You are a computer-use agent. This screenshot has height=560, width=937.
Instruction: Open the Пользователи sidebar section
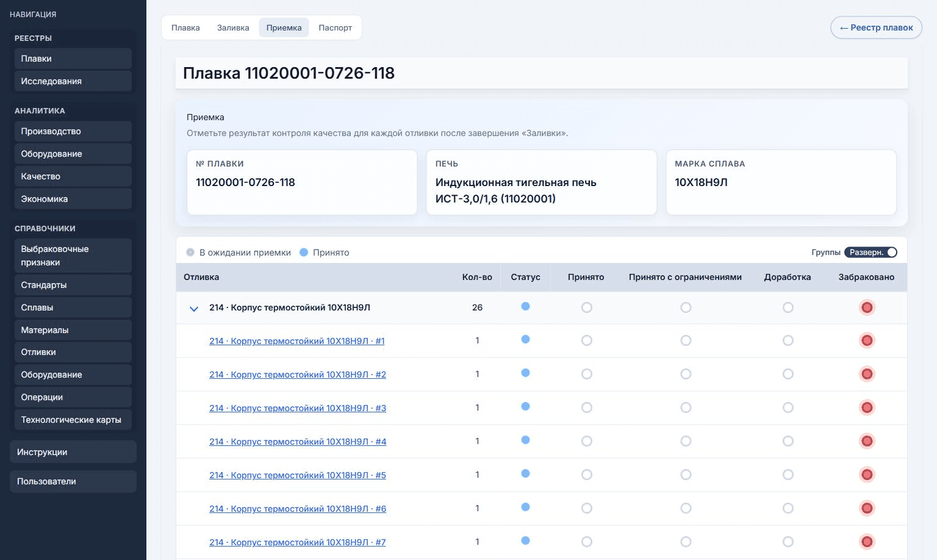coord(73,481)
